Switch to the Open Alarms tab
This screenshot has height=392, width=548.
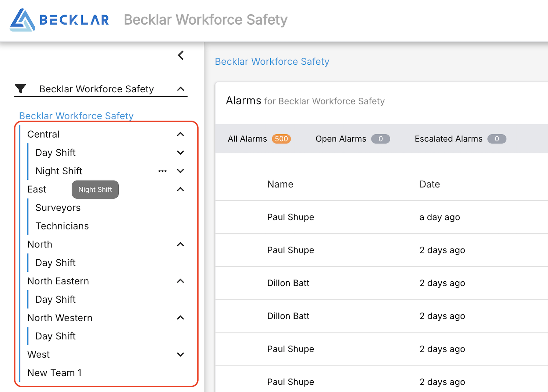tap(353, 139)
